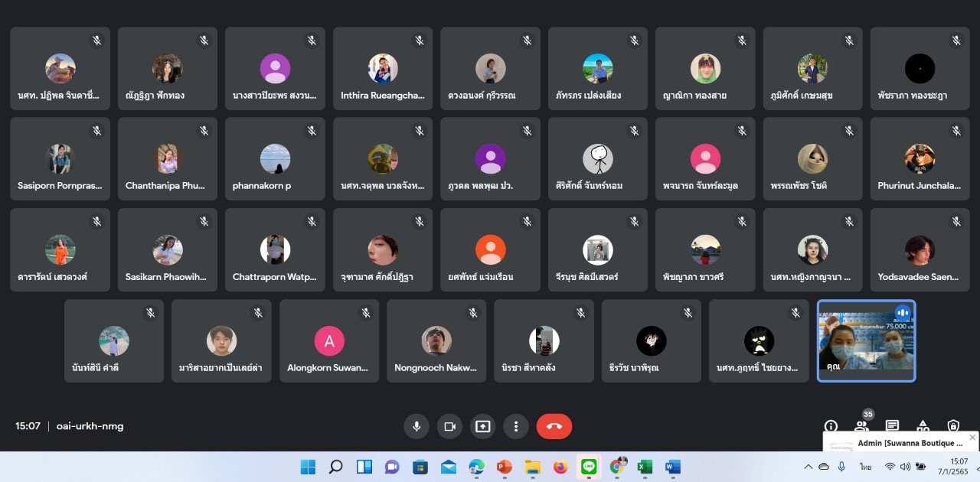Open the Activities shapes icon

[x=923, y=426]
